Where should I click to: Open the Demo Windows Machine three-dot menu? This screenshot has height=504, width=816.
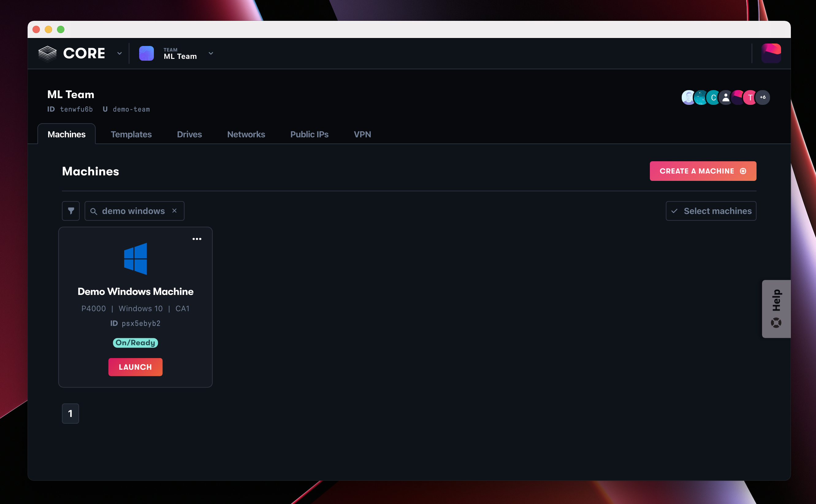click(x=197, y=239)
